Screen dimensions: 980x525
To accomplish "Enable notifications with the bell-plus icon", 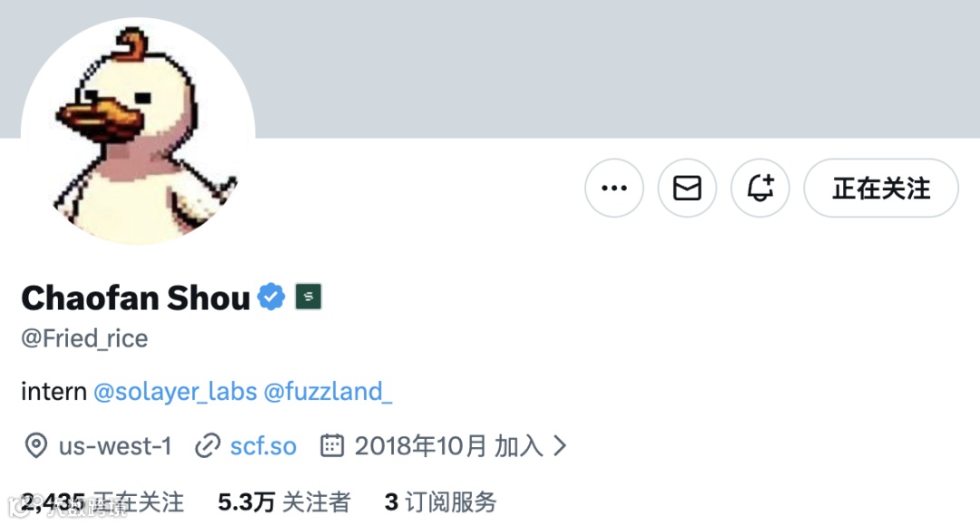I will pos(760,188).
